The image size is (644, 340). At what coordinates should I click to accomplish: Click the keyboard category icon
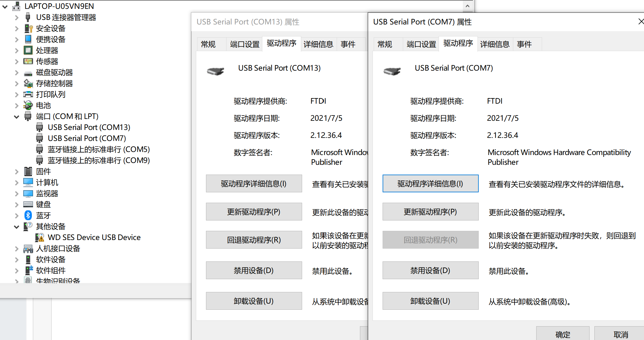point(28,205)
